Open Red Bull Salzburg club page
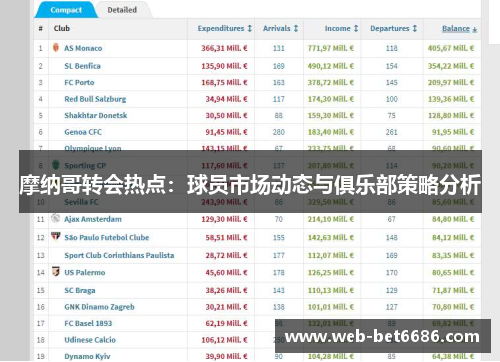 (95, 99)
